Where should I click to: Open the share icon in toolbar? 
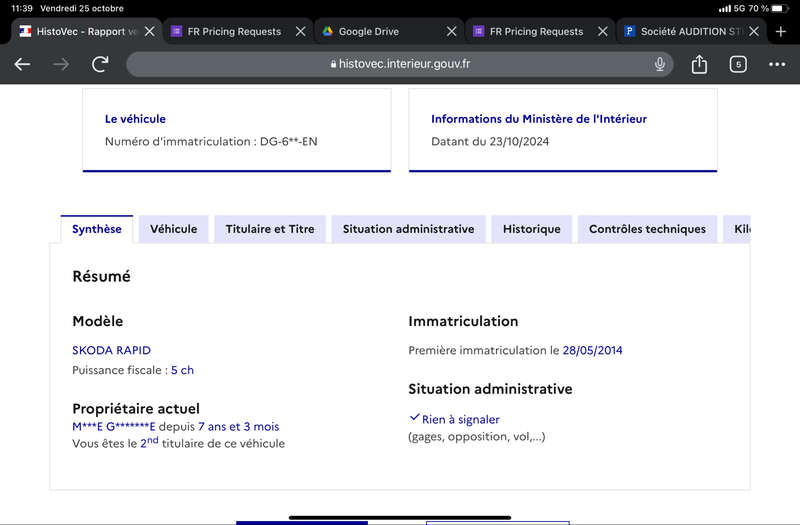(x=699, y=64)
